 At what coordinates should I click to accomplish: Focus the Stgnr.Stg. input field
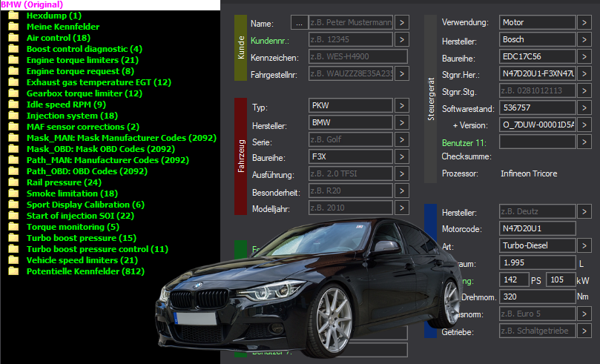pos(538,90)
